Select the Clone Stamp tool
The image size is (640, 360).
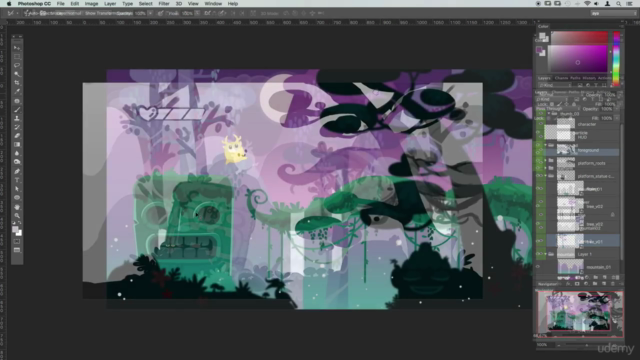click(x=17, y=118)
